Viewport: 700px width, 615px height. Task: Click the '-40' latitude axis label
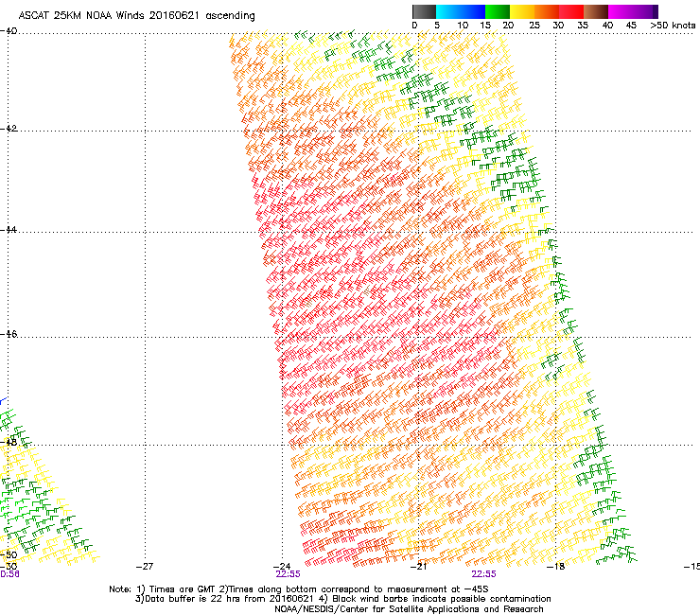9,31
